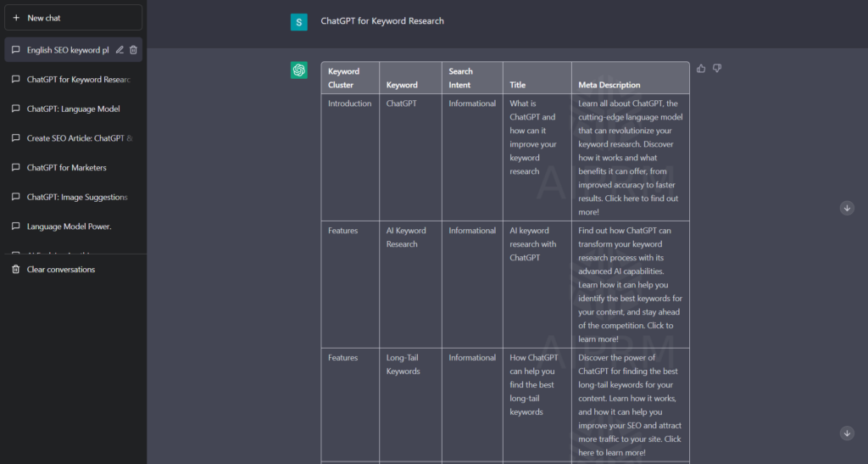Image resolution: width=868 pixels, height=464 pixels.
Task: Click chat bubble icon beside Language Model Power.
Action: tap(15, 226)
